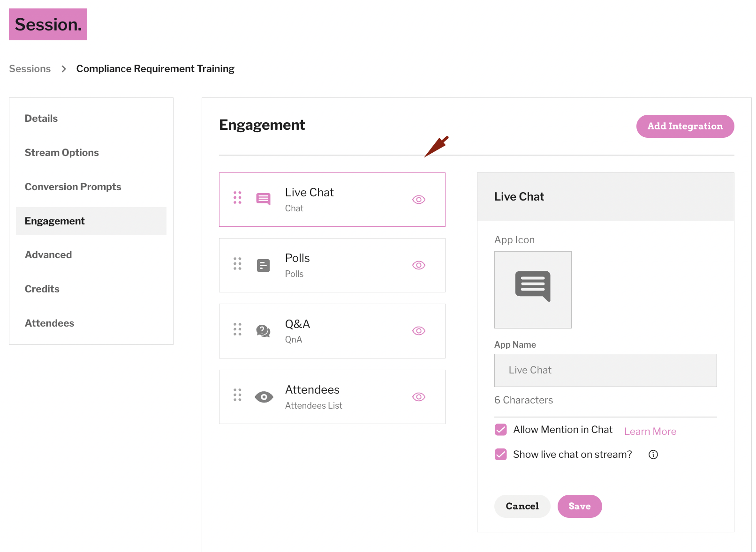Click the '6 Characters' counter text
The image size is (756, 552).
(x=523, y=400)
